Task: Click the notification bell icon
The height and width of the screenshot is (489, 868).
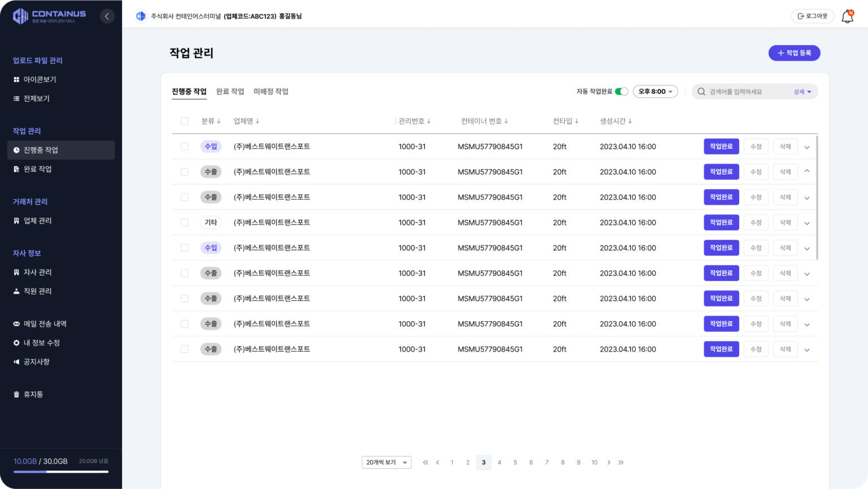Action: (847, 17)
